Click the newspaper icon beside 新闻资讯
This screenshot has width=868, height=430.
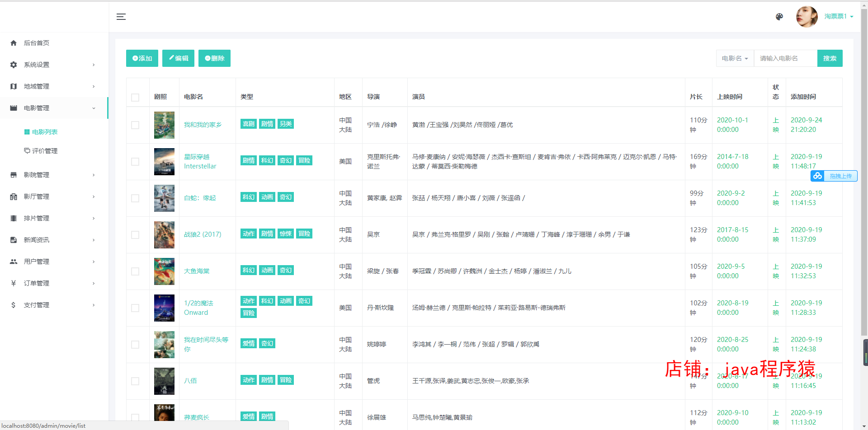[x=14, y=240]
